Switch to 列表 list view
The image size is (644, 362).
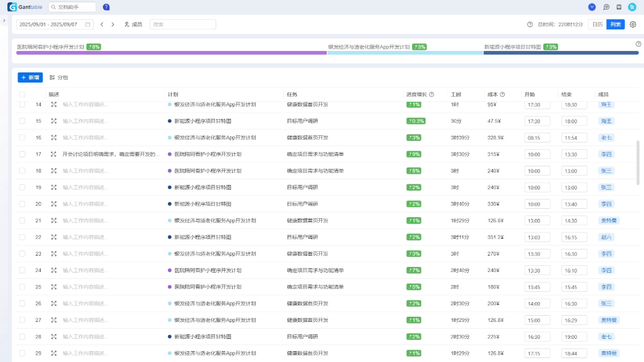point(615,25)
